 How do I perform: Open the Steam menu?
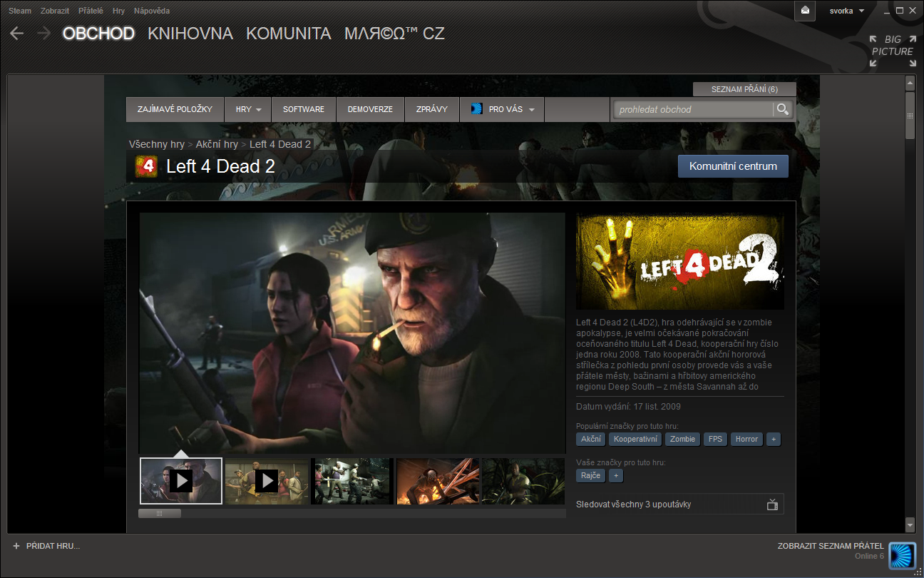click(20, 11)
